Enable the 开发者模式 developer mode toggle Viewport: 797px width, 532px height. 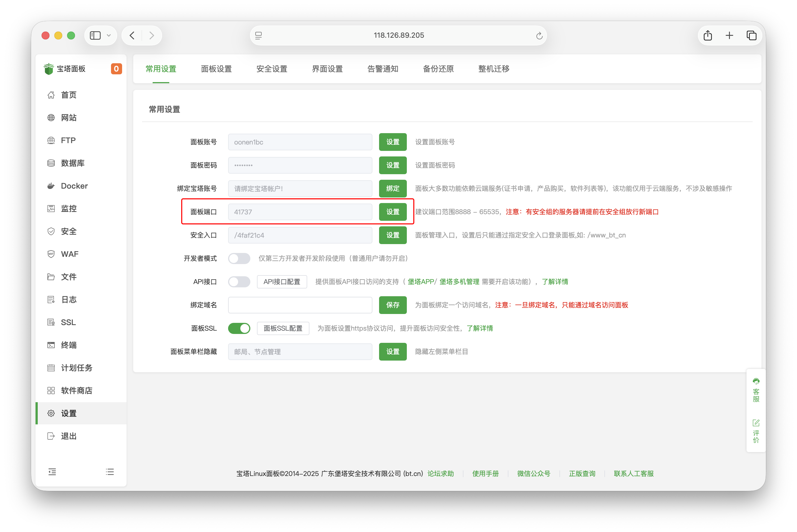tap(239, 258)
